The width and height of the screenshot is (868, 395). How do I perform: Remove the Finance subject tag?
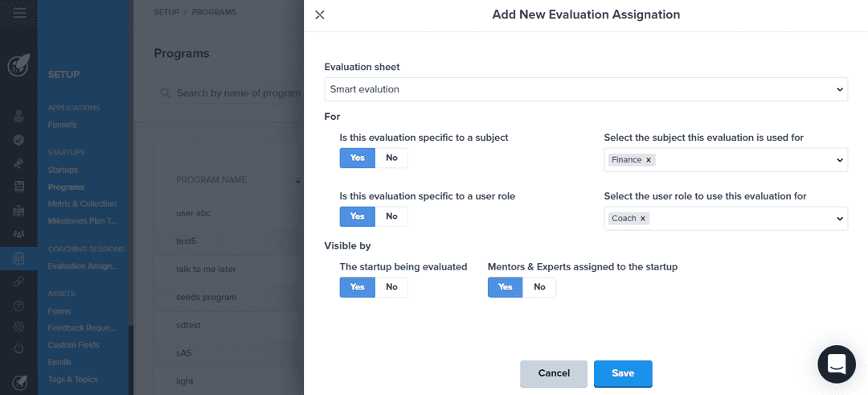point(649,160)
